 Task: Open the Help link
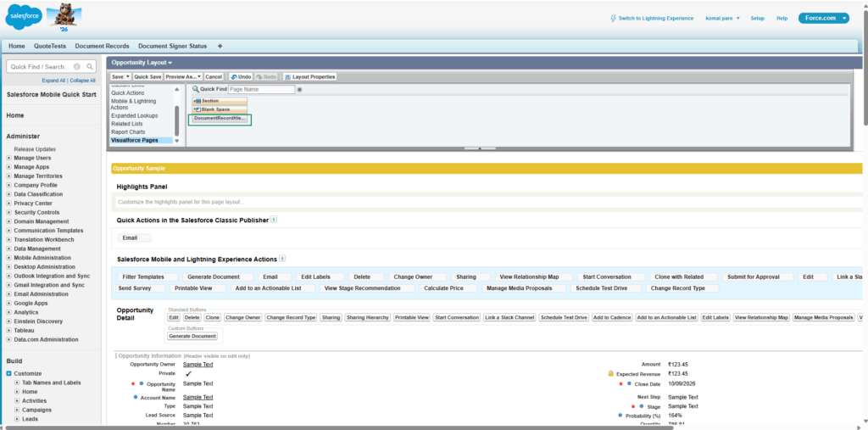coord(782,19)
